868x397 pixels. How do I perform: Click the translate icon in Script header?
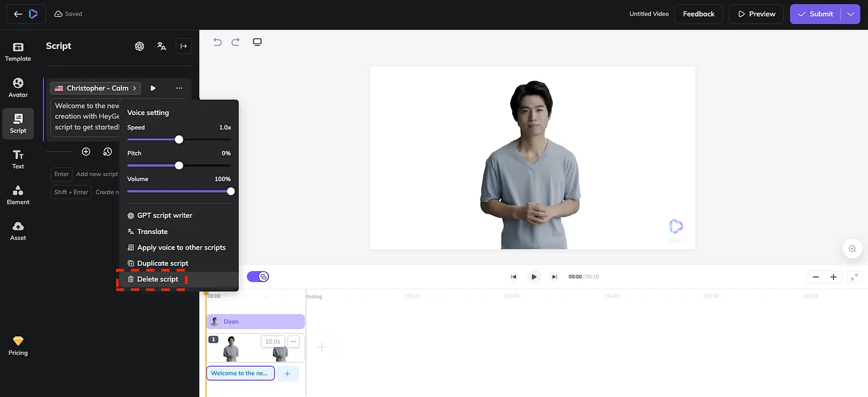coord(162,46)
